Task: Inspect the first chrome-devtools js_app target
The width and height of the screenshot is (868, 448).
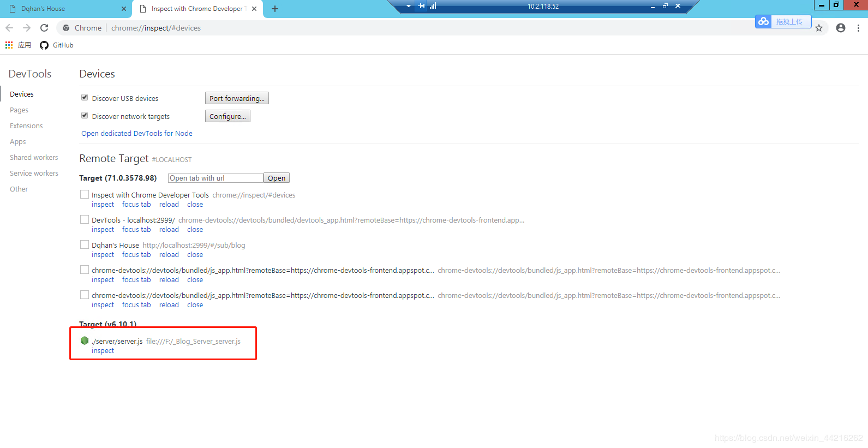Action: coord(103,280)
